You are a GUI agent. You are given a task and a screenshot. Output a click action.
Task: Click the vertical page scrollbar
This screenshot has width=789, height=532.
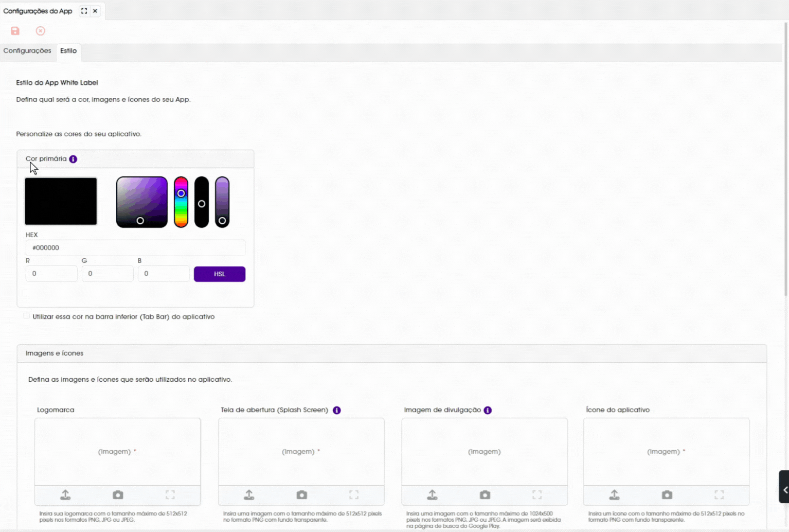coord(786,159)
